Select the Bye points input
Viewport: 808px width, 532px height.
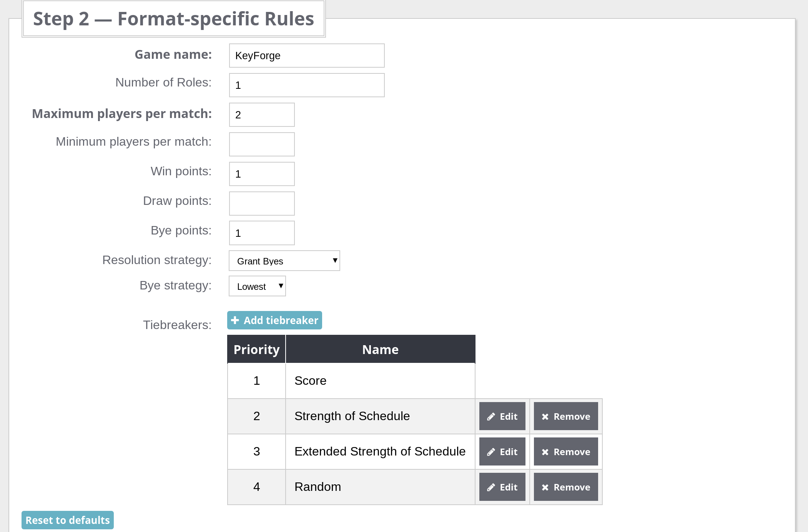click(x=262, y=233)
